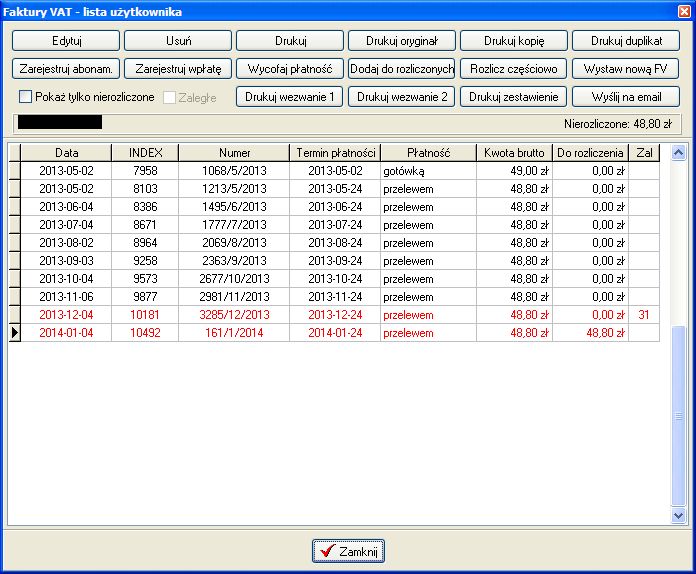Click Wystaw nową FV button

(626, 69)
